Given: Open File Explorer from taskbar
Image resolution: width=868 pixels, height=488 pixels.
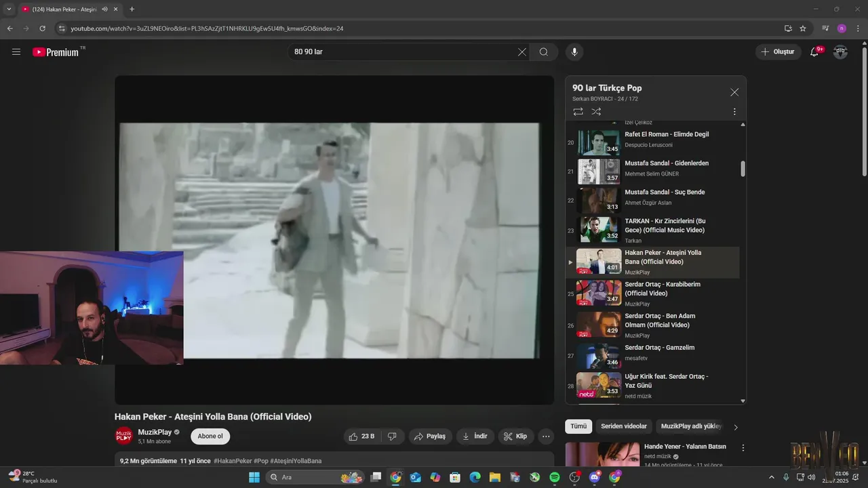Looking at the screenshot, I should tap(495, 477).
